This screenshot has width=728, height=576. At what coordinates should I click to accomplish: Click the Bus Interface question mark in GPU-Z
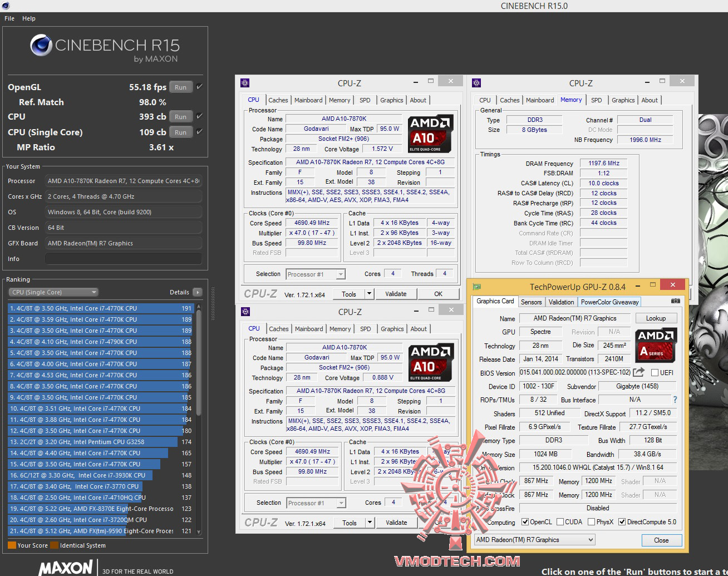click(675, 400)
